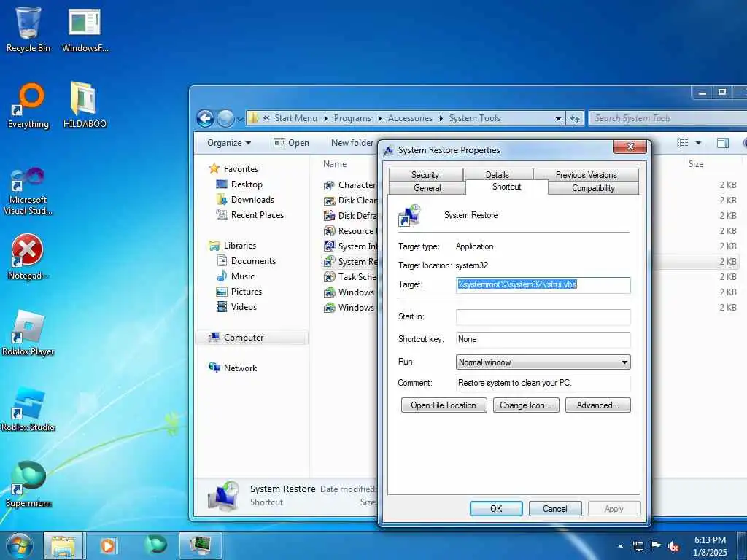The height and width of the screenshot is (560, 747).
Task: Click the Advanced button
Action: click(x=598, y=405)
